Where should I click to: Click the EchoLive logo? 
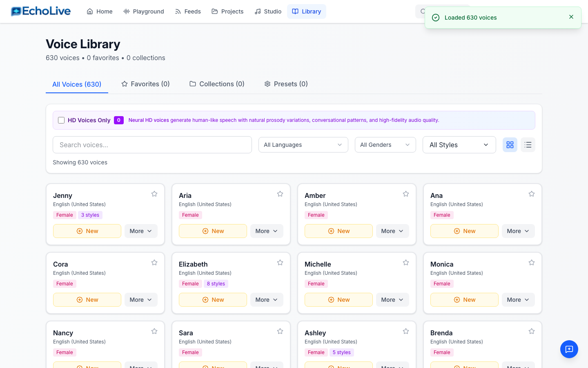(40, 11)
